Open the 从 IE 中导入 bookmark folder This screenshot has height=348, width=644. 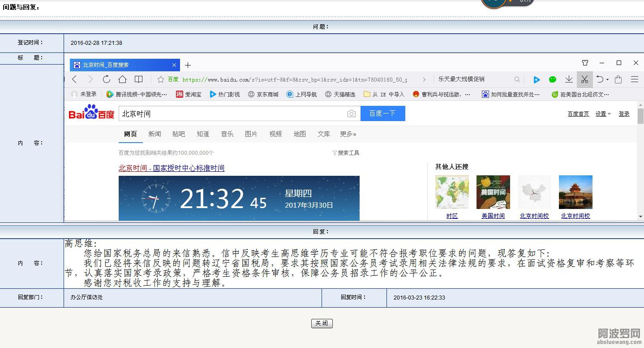(x=384, y=94)
